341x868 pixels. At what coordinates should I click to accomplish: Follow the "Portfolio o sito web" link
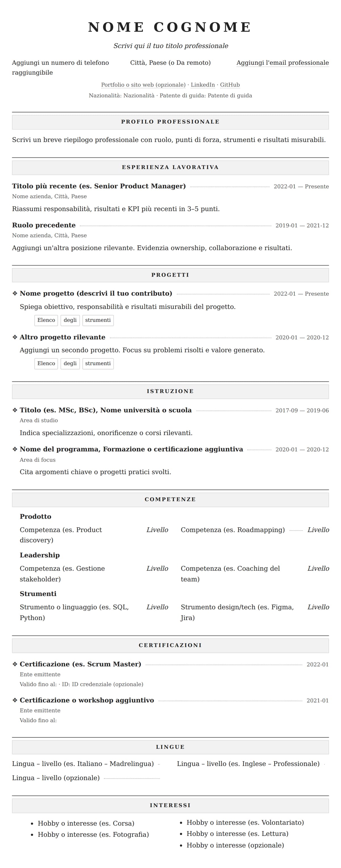coord(143,85)
